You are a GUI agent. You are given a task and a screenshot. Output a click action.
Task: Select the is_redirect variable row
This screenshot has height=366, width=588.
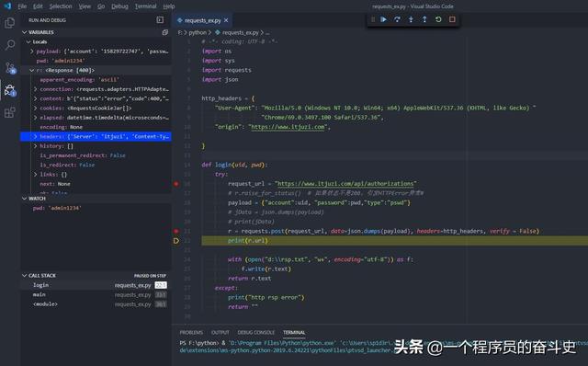[x=96, y=165]
